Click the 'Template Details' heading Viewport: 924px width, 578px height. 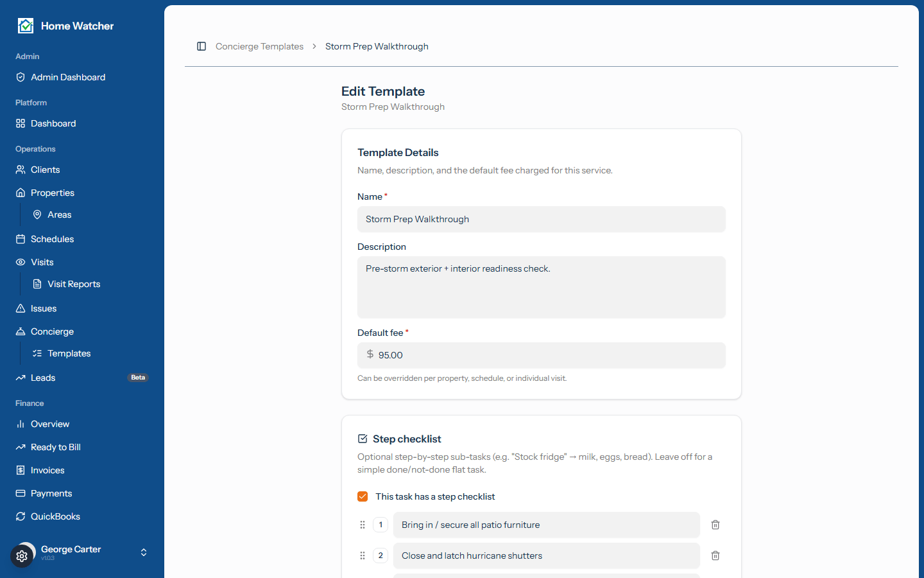(398, 152)
